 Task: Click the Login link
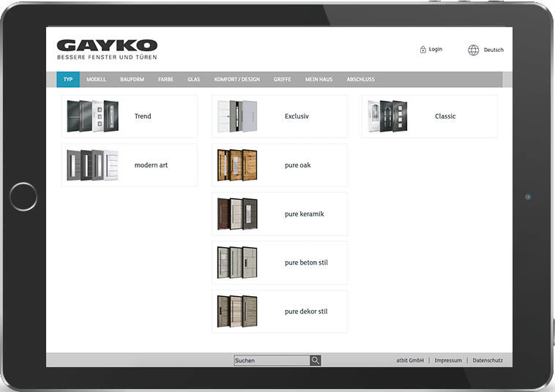point(436,50)
